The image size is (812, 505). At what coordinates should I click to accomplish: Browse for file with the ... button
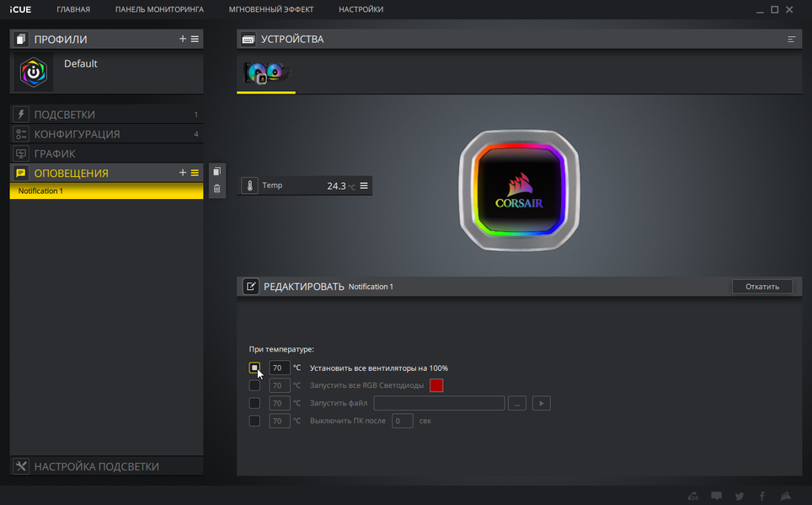coord(517,403)
